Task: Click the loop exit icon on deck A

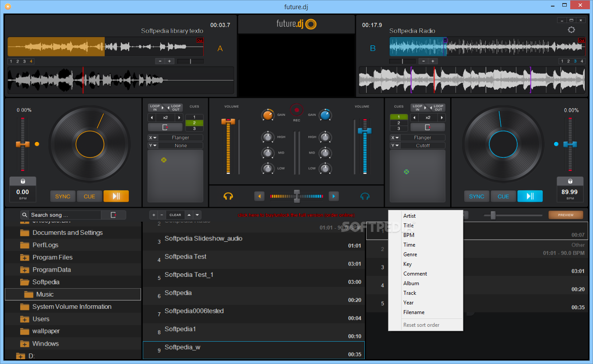Action: tap(165, 127)
